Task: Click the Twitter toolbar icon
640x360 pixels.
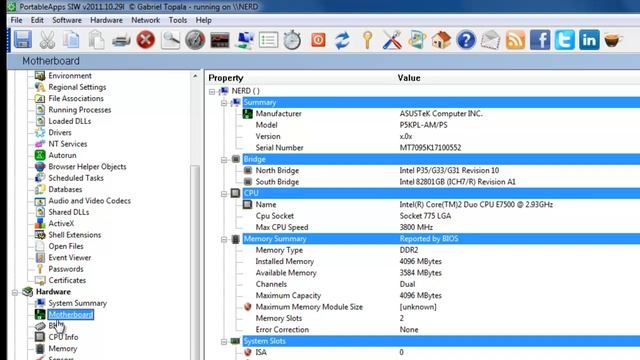Action: (564, 40)
